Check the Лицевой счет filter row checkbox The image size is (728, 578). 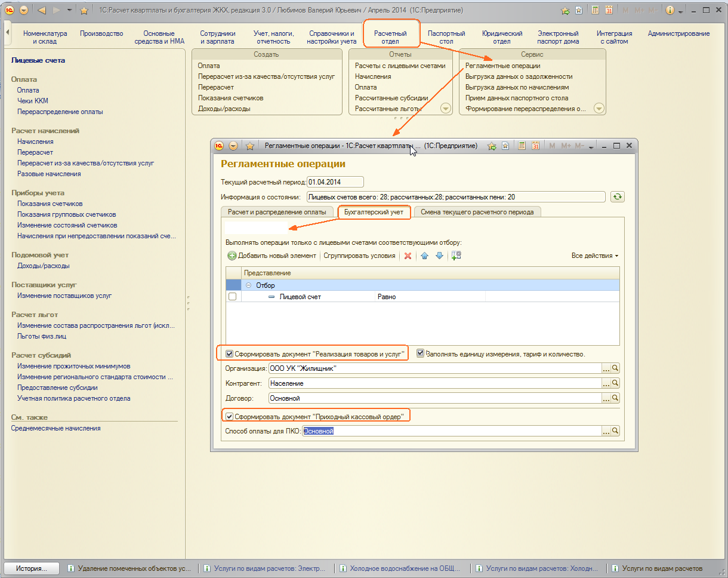[x=233, y=297]
